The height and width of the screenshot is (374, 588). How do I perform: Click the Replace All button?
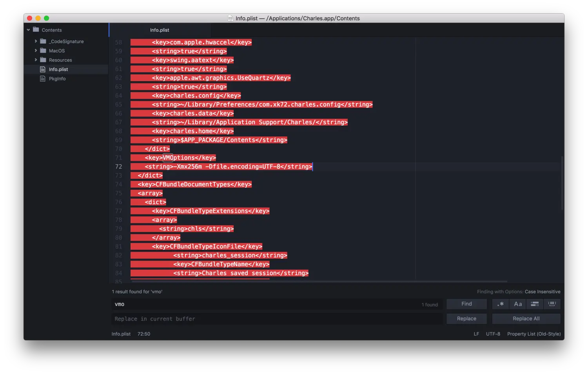click(x=526, y=319)
